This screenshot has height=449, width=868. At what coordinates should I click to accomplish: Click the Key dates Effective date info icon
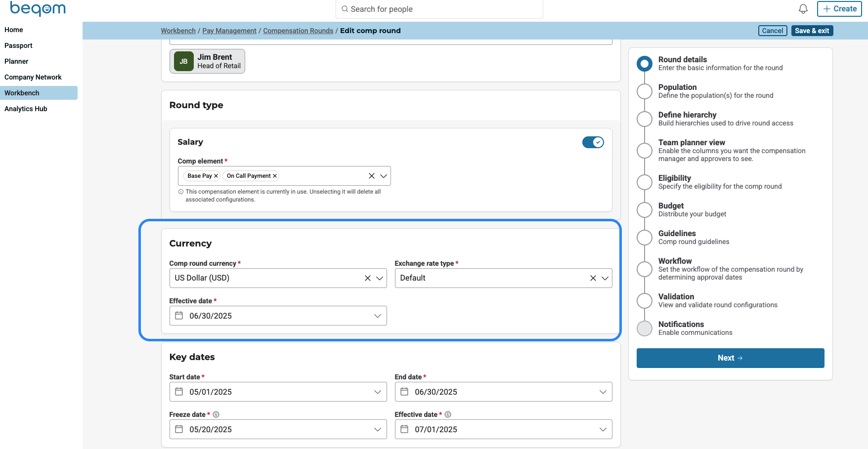448,414
